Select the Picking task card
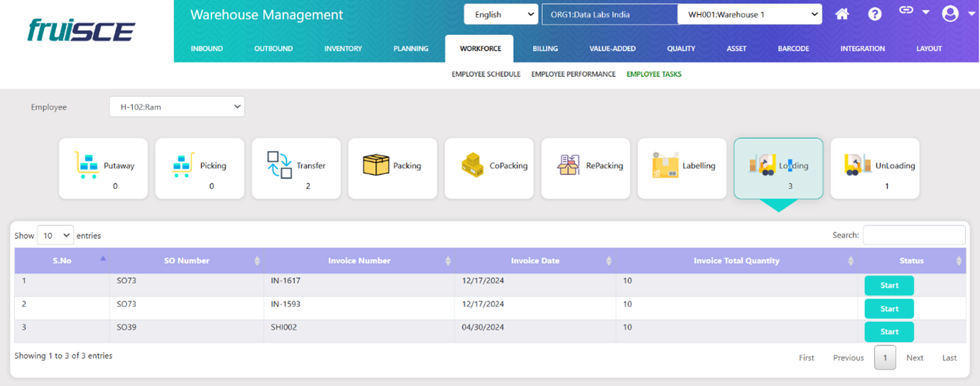980x386 pixels. (200, 168)
